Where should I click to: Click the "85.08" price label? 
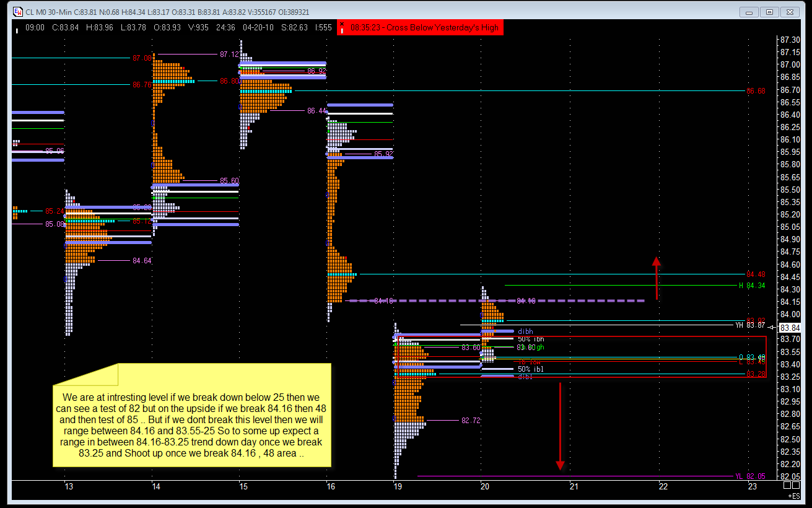click(55, 224)
